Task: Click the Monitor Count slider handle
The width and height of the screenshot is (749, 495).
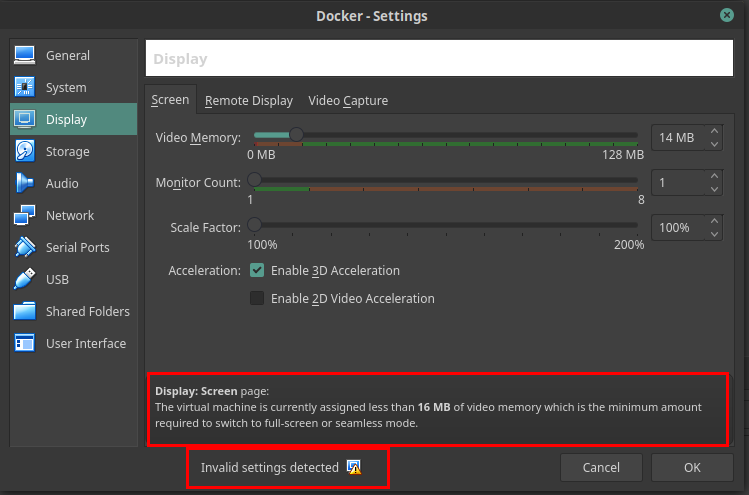Action: 254,180
